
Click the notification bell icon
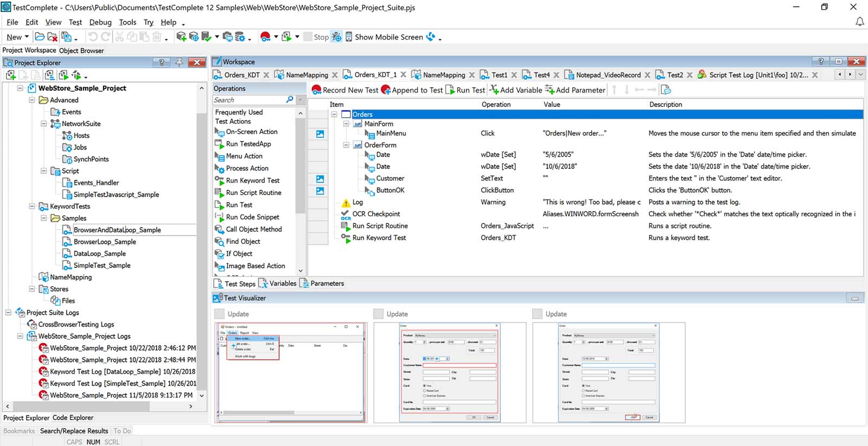click(x=859, y=22)
